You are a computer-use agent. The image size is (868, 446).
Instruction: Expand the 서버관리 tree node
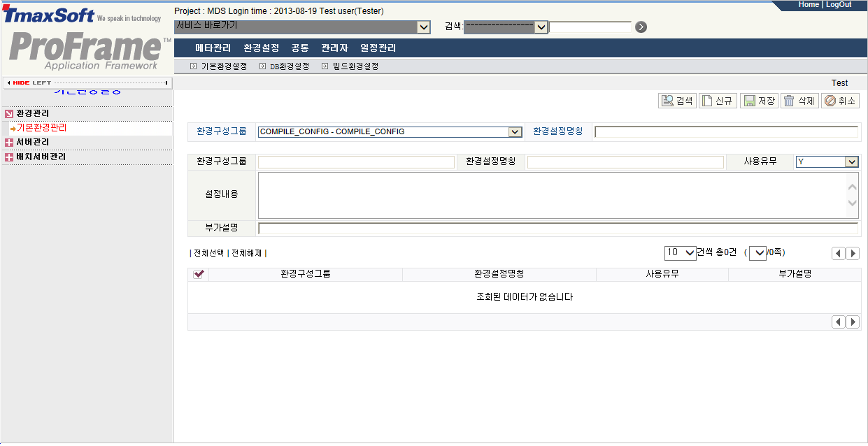point(9,143)
